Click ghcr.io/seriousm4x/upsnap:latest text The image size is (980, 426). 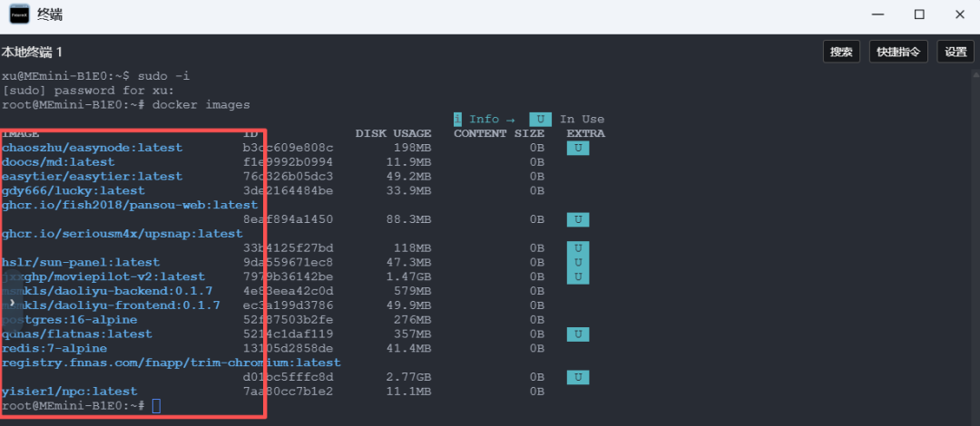[x=122, y=234]
